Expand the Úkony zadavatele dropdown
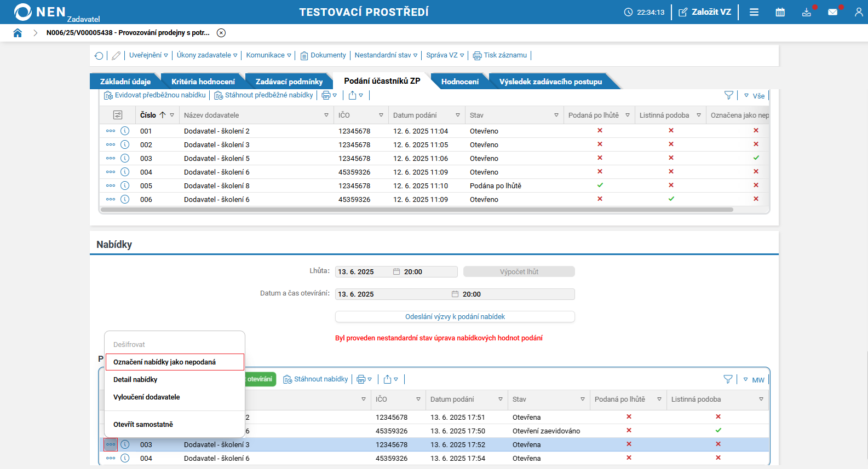 tap(206, 55)
